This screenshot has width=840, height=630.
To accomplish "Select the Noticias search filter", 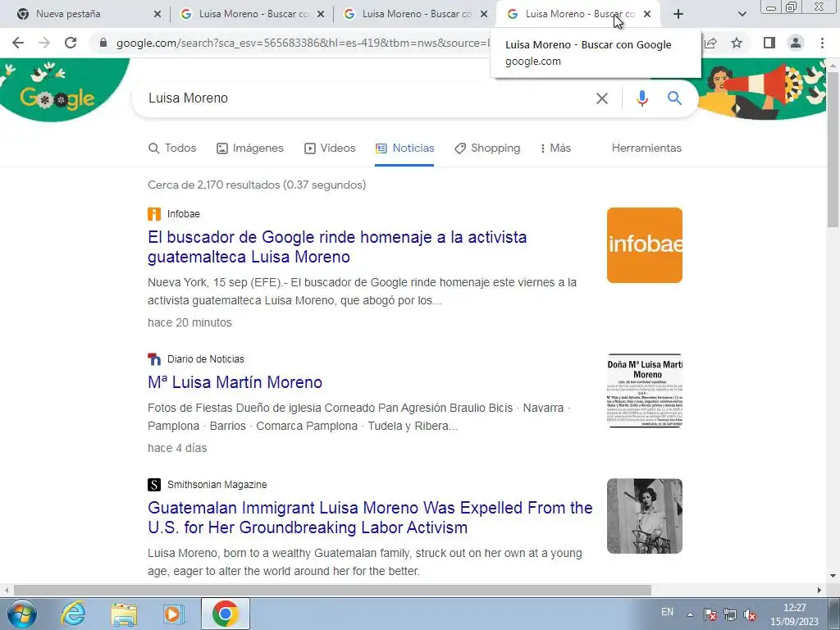I will (404, 148).
